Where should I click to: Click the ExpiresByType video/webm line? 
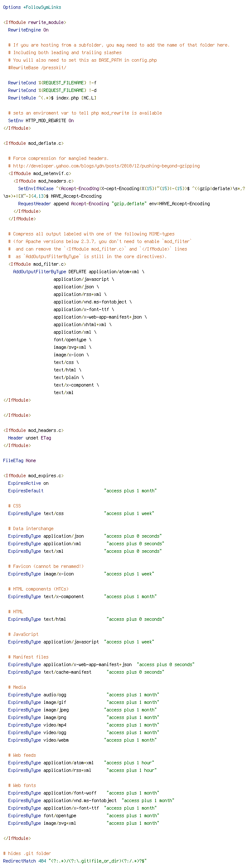coord(83,740)
